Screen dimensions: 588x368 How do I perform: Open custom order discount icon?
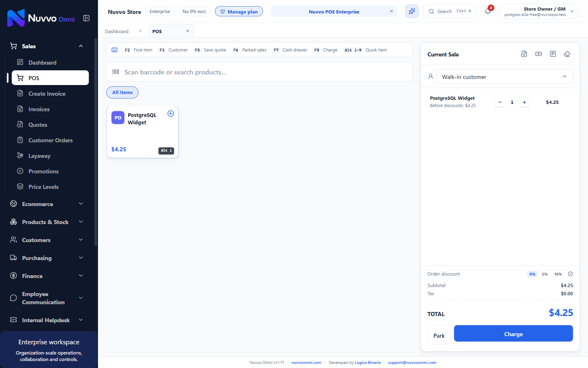(570, 274)
